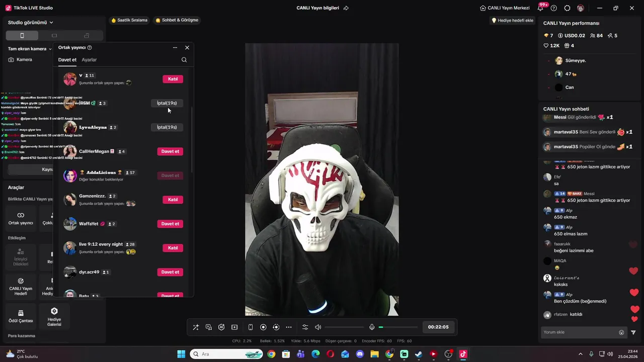Click the dashed-circle capture icon
This screenshot has width=644, height=362.
(276, 327)
